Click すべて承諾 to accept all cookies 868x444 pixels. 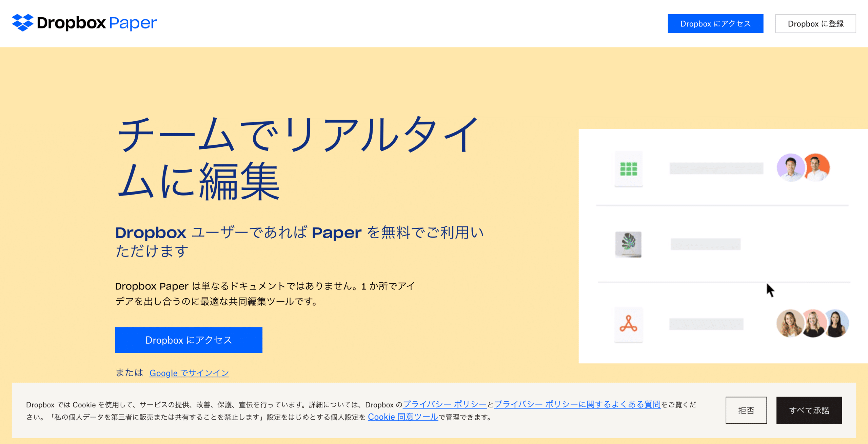pos(809,410)
